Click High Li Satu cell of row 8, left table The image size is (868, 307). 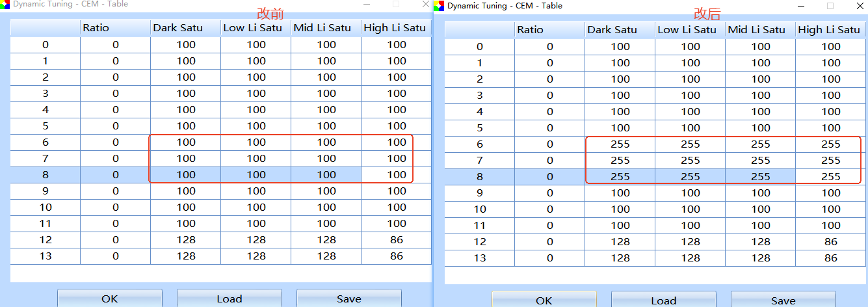point(396,175)
